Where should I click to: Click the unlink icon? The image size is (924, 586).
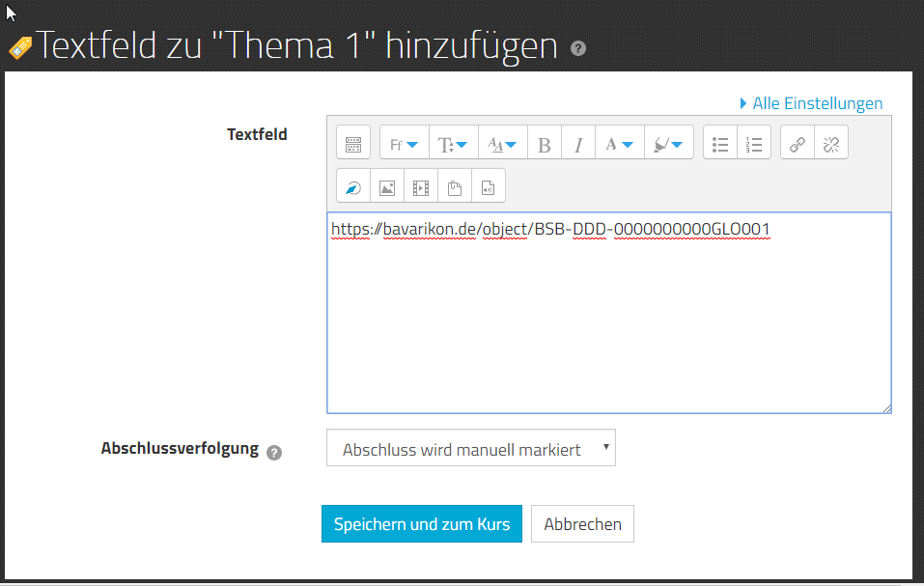(x=830, y=145)
